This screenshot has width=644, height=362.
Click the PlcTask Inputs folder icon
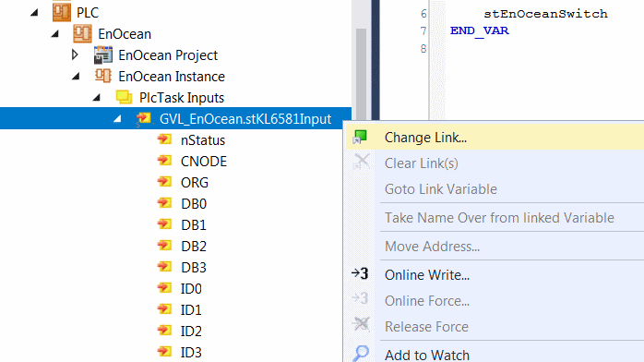point(124,97)
